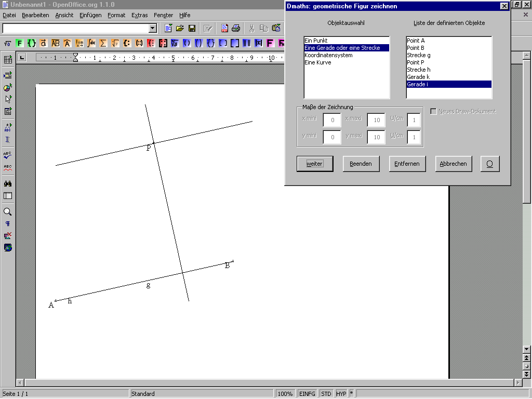532x399 pixels.
Task: Click the magnifying glass zoom icon
Action: click(x=8, y=211)
